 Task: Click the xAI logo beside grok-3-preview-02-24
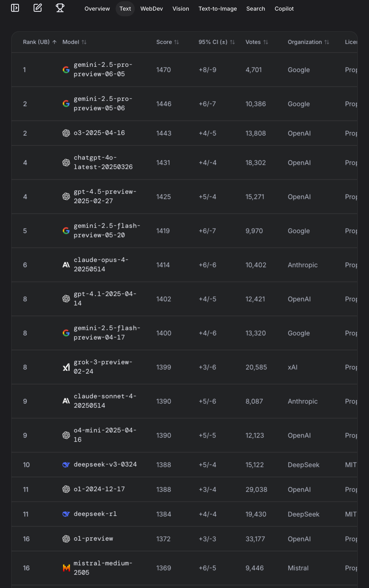[x=66, y=367]
